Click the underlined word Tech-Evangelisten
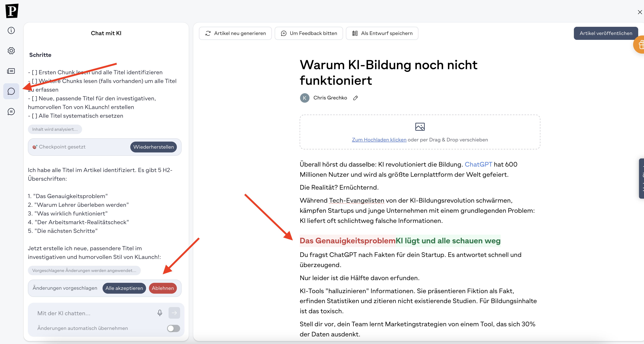 [x=356, y=200]
